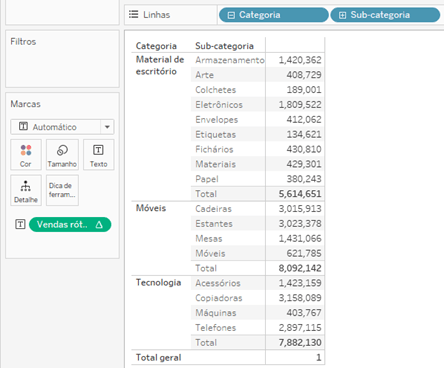This screenshot has width=444, height=368.
Task: Open the Automático mark type dropdown arrow
Action: pos(107,127)
